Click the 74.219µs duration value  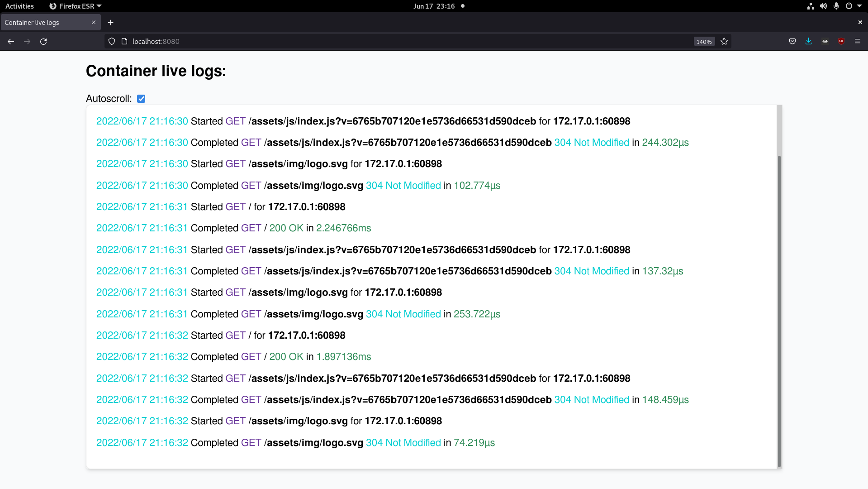click(474, 443)
